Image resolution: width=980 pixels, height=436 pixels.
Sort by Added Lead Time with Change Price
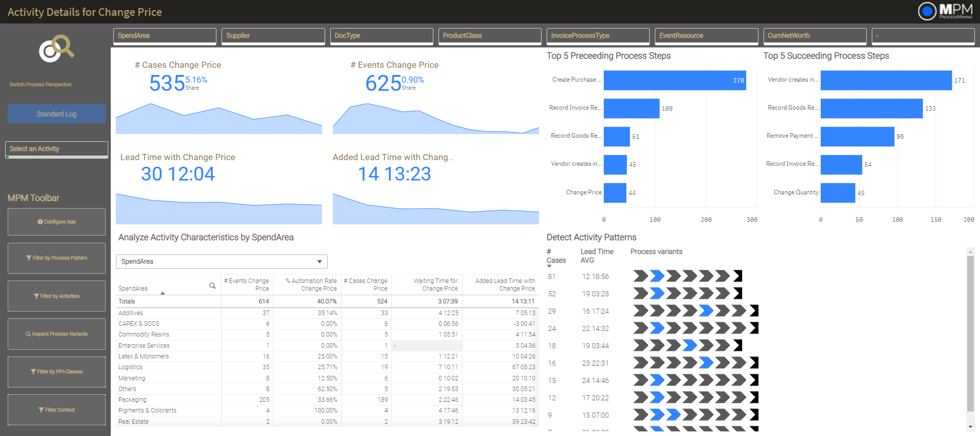pyautogui.click(x=501, y=285)
